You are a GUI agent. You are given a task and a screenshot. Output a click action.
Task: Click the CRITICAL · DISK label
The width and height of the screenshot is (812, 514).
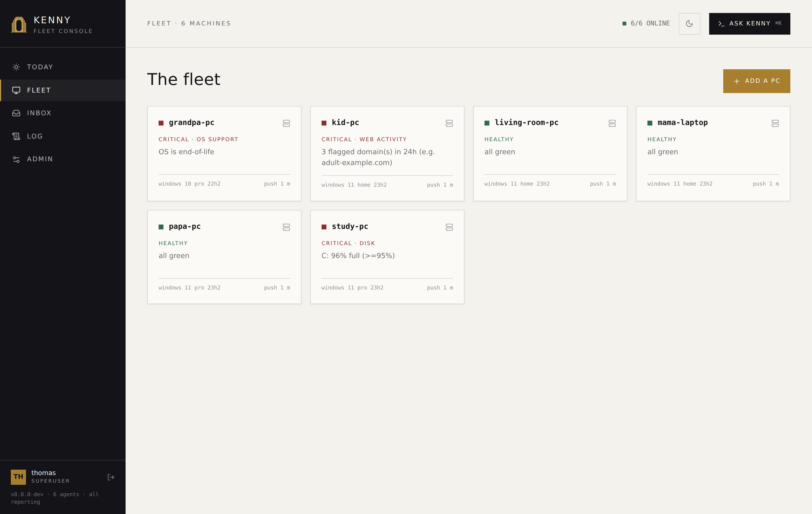pyautogui.click(x=348, y=243)
